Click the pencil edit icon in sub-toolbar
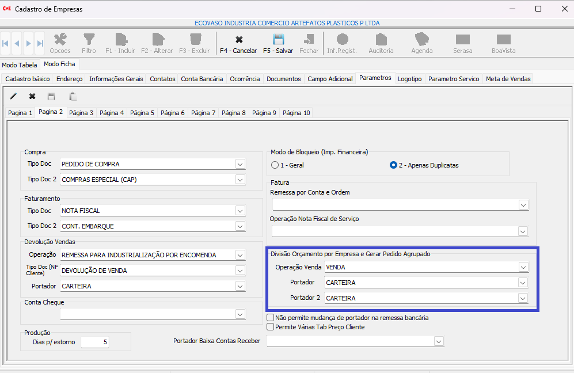Viewport: 574px width, 392px height. pos(14,96)
